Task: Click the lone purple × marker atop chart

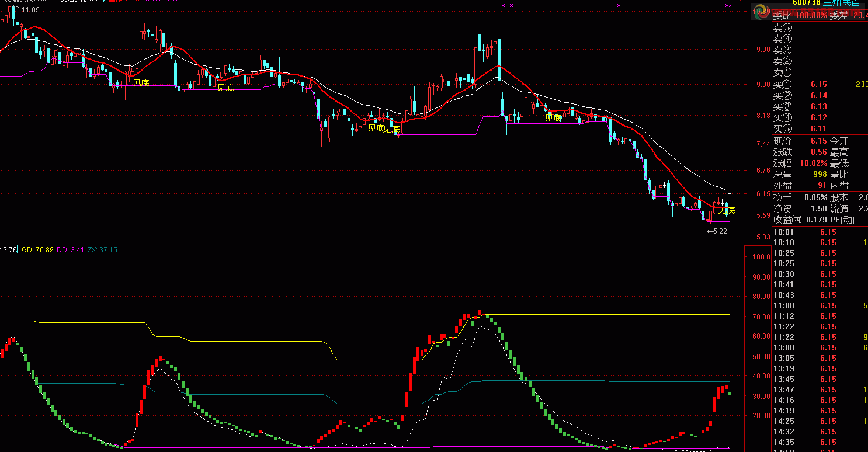Action: (x=618, y=5)
